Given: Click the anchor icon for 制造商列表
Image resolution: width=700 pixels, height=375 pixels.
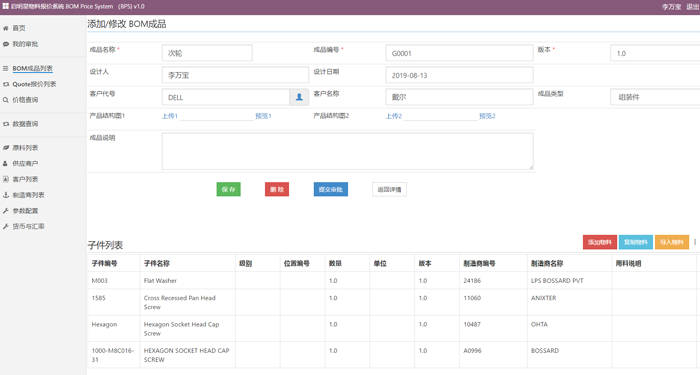Looking at the screenshot, I should click(x=6, y=195).
